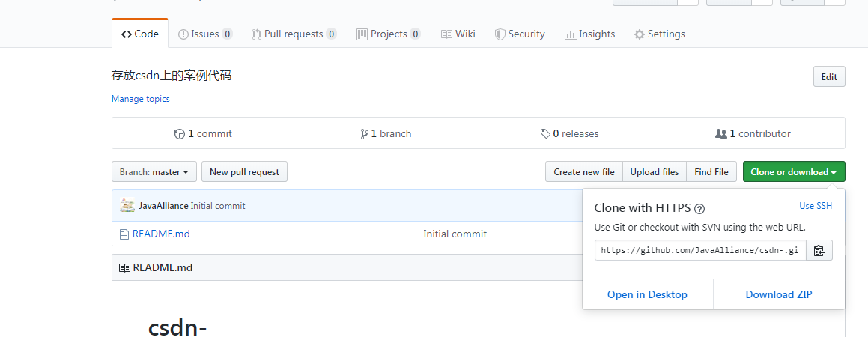Click the Pull requests count badge 0
Image resolution: width=868 pixels, height=337 pixels.
[331, 34]
